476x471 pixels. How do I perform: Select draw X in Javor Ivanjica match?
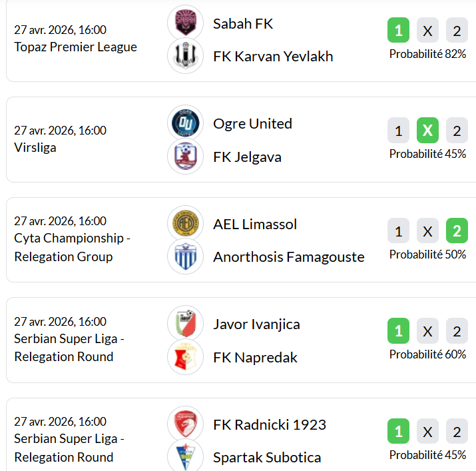(427, 331)
